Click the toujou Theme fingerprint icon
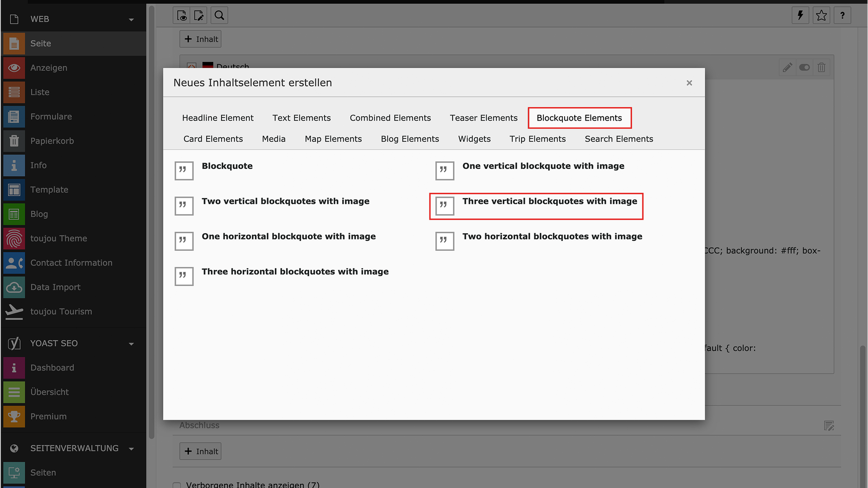Viewport: 868px width, 488px height. (14, 239)
